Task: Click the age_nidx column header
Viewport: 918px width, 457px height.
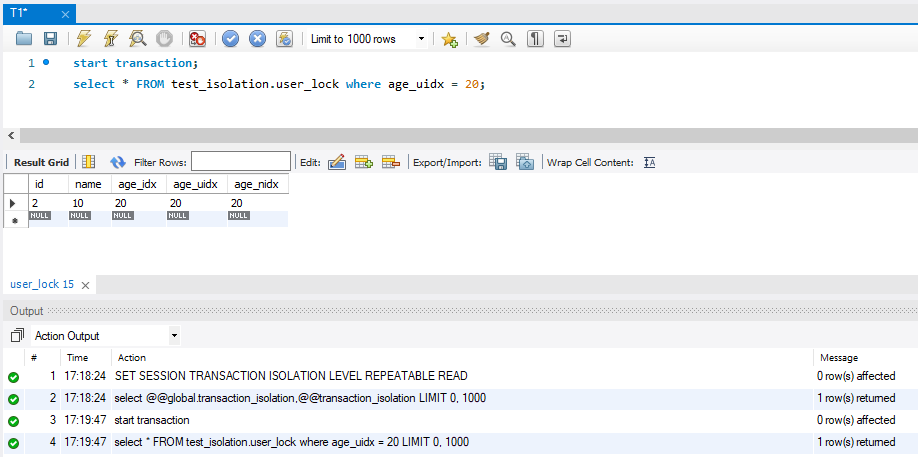Action: [x=258, y=184]
